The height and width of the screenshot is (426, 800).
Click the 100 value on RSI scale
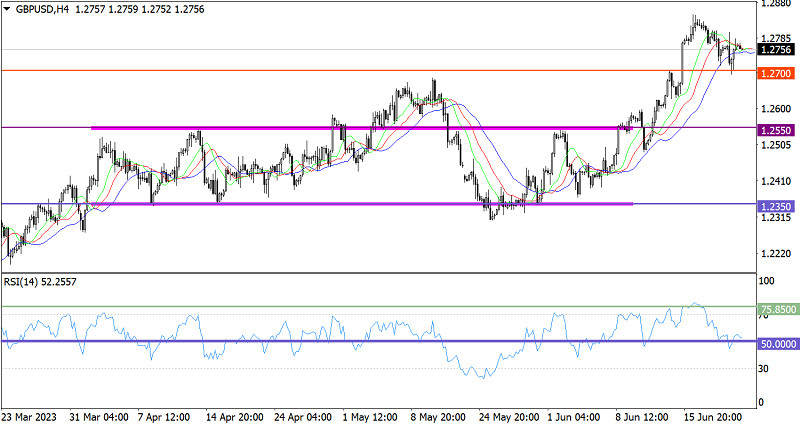click(x=768, y=283)
